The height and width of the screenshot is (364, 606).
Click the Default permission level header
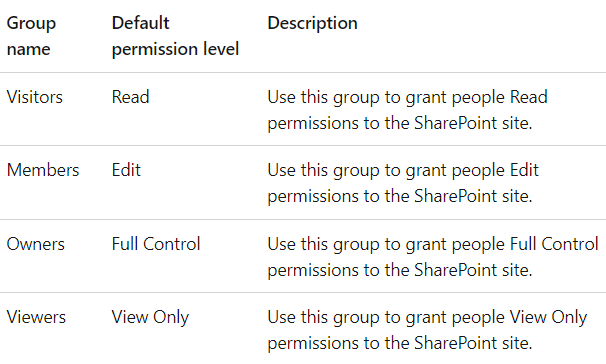[x=175, y=36]
